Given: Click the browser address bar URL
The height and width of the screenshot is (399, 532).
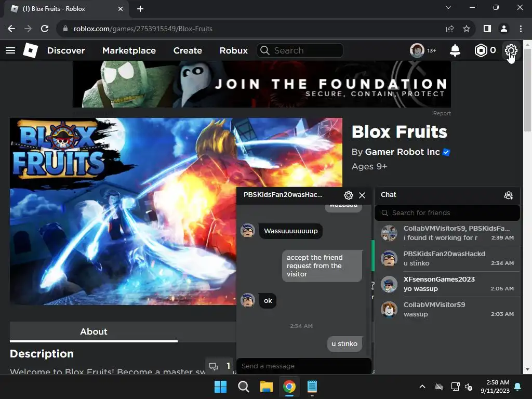Looking at the screenshot, I should click(143, 29).
